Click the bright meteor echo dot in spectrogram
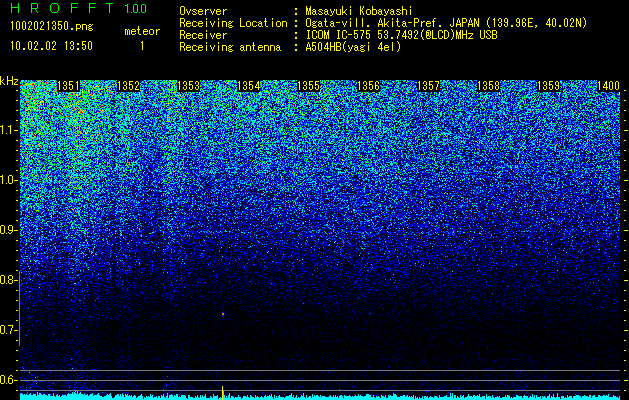Viewport: 629px width, 400px height. pyautogui.click(x=223, y=314)
